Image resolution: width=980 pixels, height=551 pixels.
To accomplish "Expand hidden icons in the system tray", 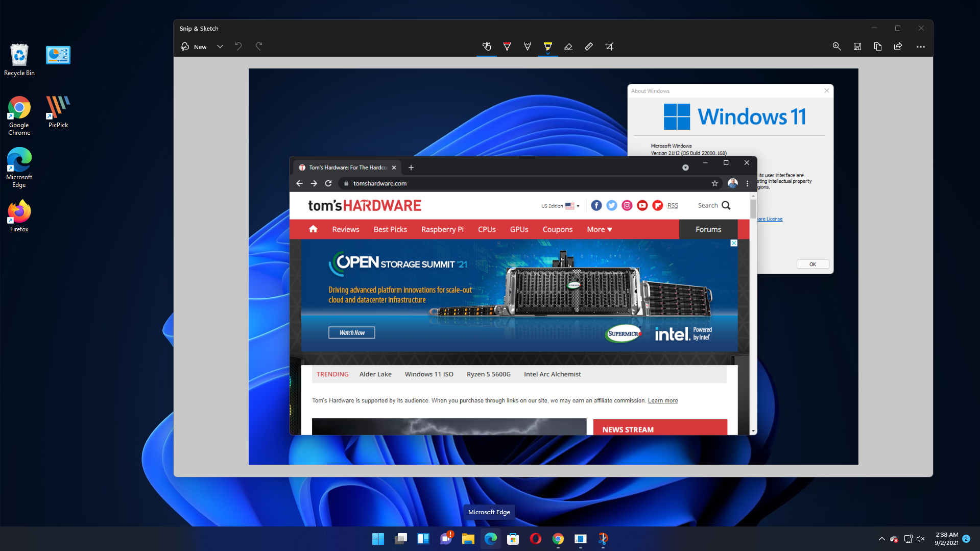I will (x=881, y=539).
